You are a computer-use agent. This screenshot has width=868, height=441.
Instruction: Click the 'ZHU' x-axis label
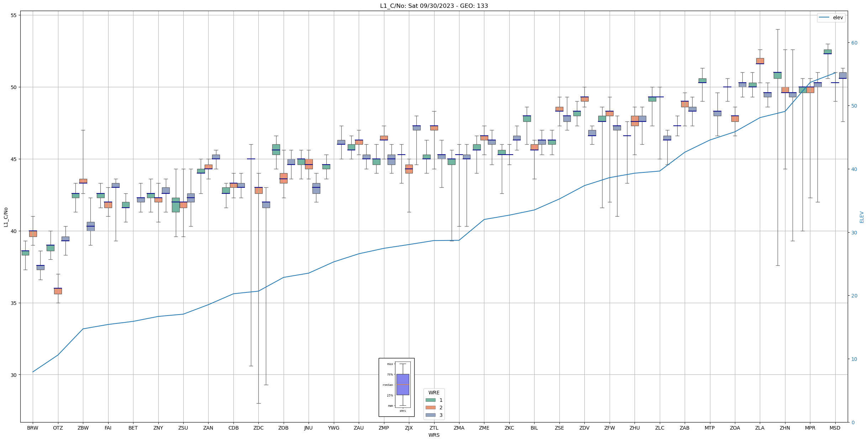click(635, 428)
